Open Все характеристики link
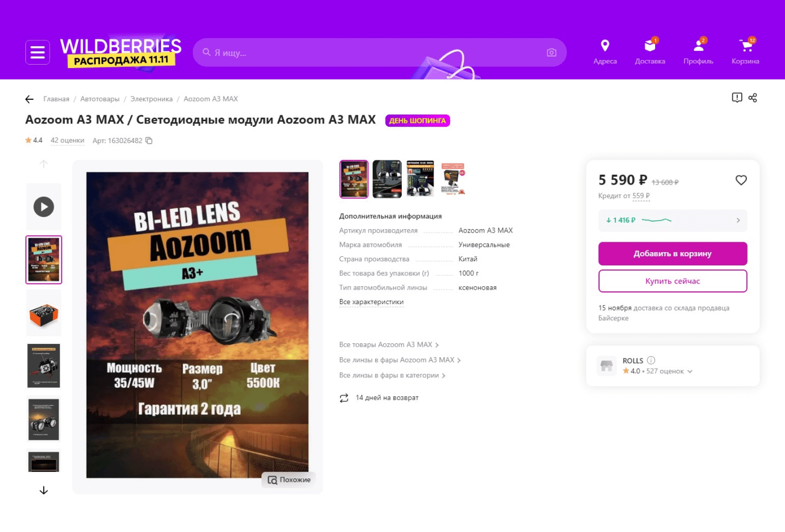Image resolution: width=785 pixels, height=532 pixels. [x=372, y=302]
